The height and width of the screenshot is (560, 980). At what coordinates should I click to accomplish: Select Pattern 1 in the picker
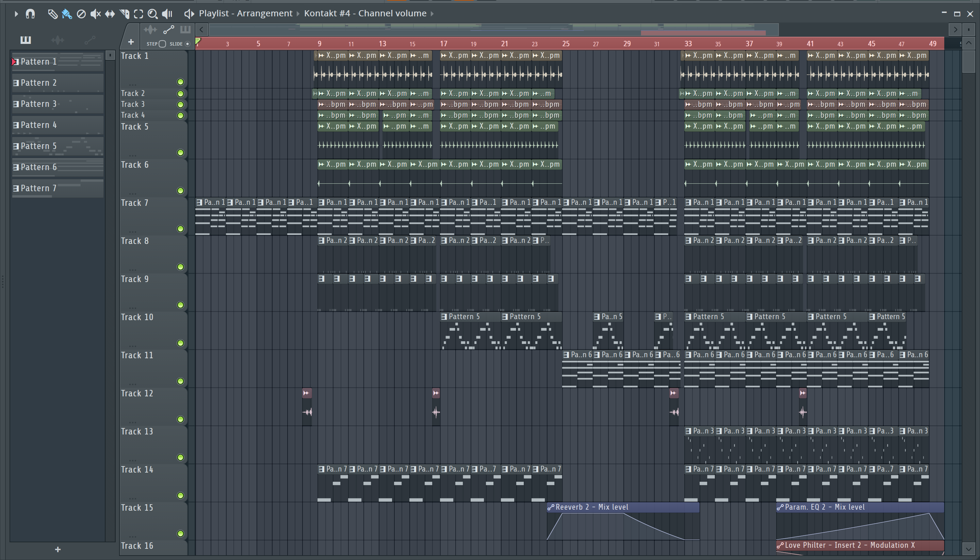[x=58, y=62]
